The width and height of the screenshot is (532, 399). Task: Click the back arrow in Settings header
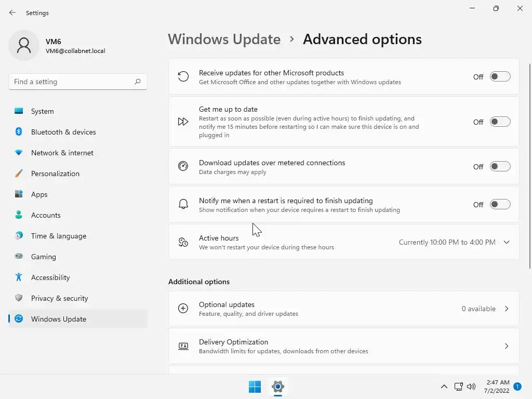(x=12, y=12)
